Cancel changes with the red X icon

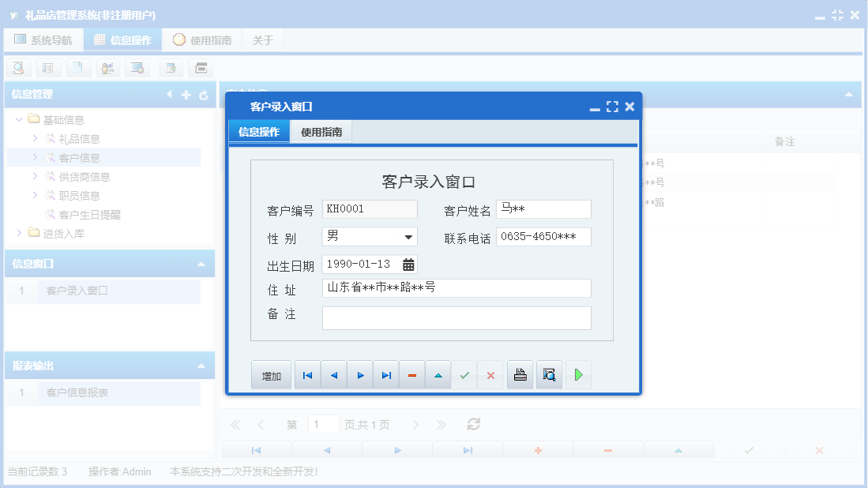tap(490, 374)
